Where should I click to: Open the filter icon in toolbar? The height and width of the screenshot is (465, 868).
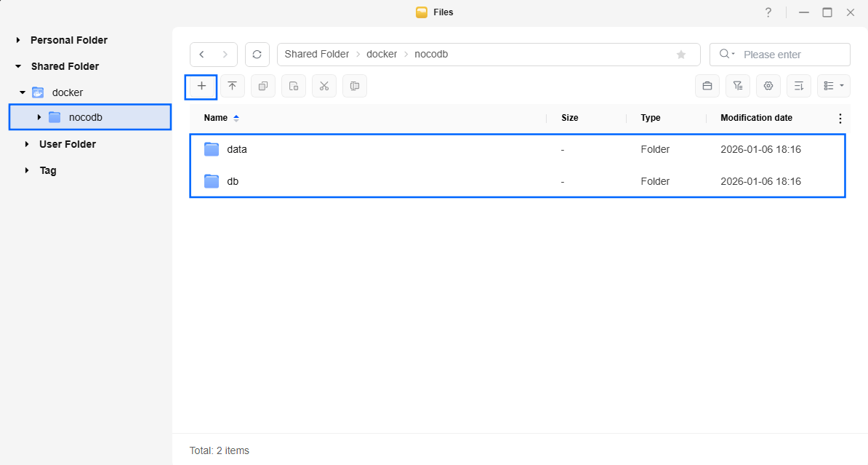pyautogui.click(x=738, y=86)
